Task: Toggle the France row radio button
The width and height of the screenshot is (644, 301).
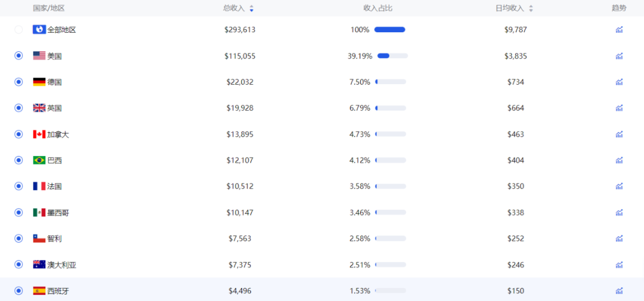Action: (x=18, y=186)
